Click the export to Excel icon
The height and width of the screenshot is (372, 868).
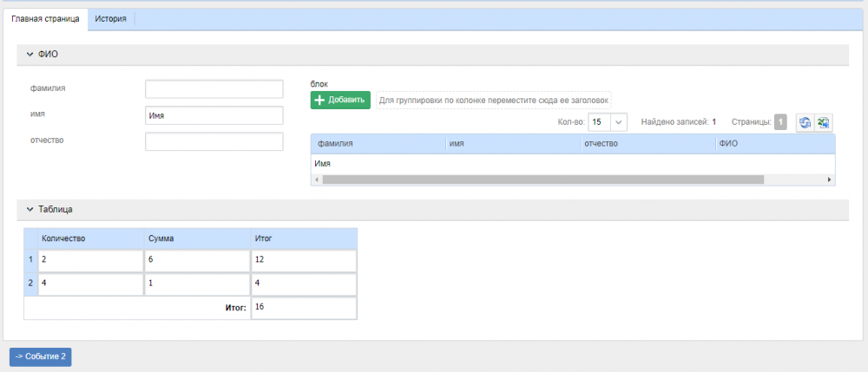click(823, 123)
